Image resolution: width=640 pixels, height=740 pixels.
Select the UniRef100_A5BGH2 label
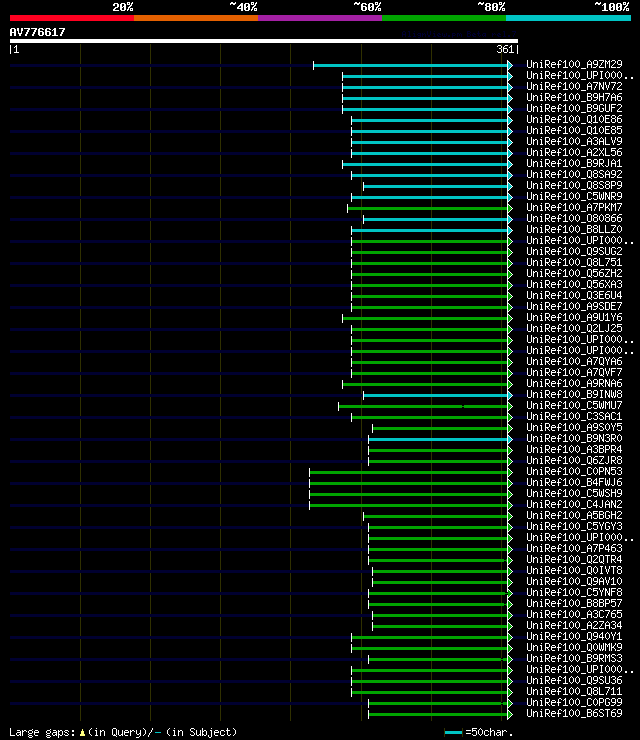pos(574,516)
